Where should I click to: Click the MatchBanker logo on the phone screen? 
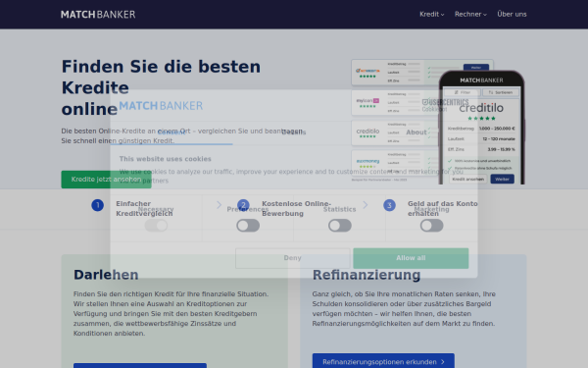(481, 80)
